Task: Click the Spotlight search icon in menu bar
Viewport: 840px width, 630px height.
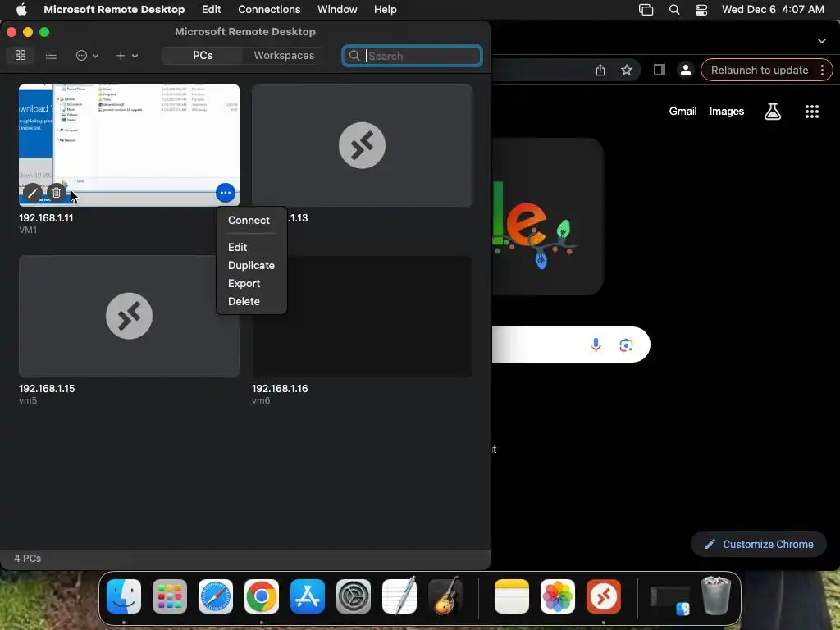Action: pos(674,10)
